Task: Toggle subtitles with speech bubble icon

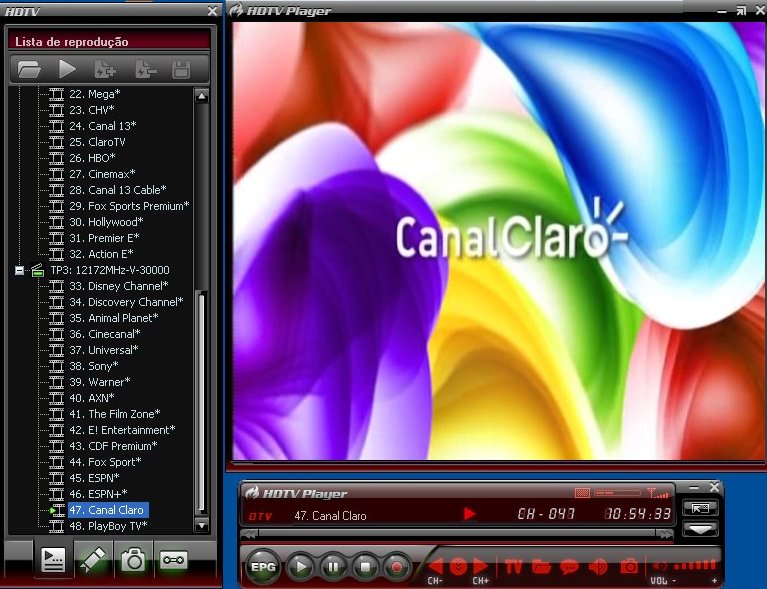Action: [569, 566]
